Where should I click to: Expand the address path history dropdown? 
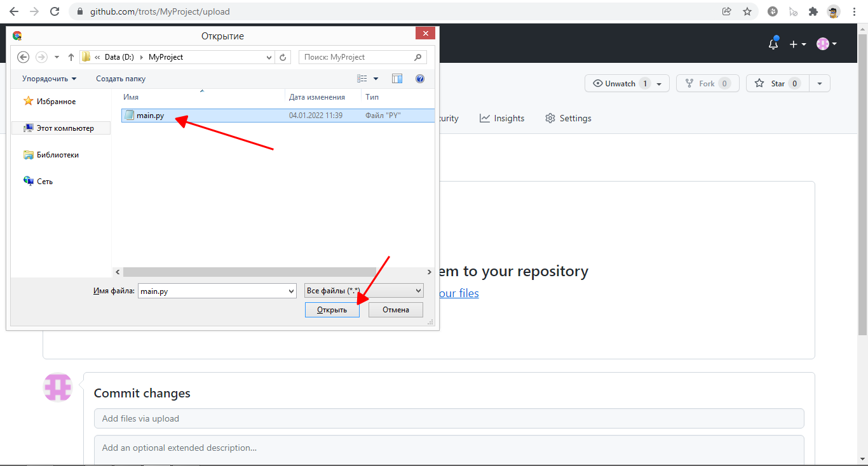[269, 57]
